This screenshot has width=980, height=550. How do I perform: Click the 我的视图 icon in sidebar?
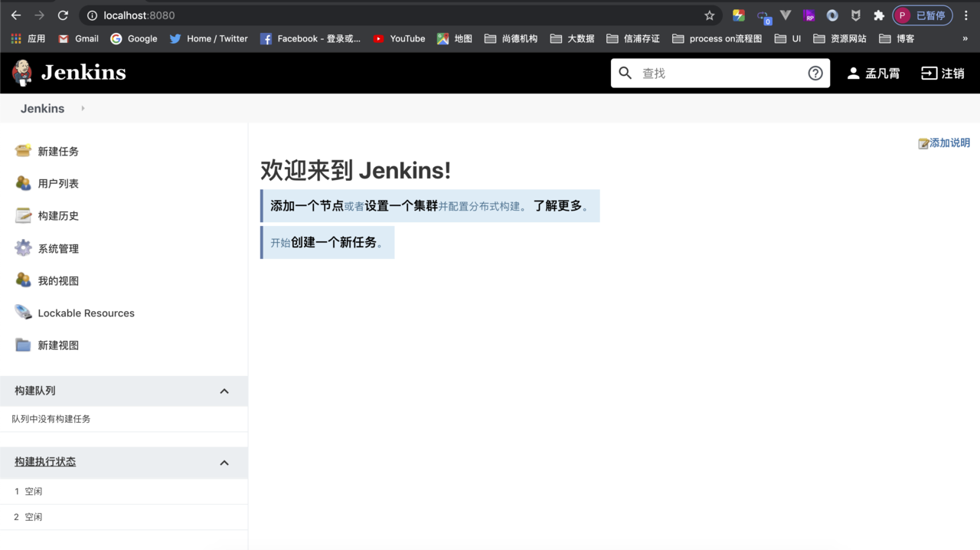pyautogui.click(x=23, y=280)
